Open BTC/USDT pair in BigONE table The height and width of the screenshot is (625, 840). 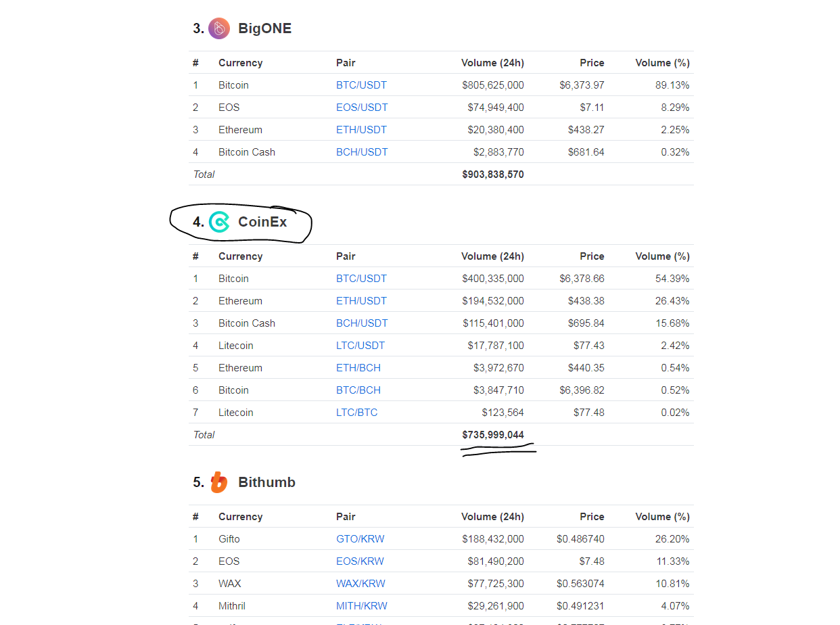[x=361, y=85]
